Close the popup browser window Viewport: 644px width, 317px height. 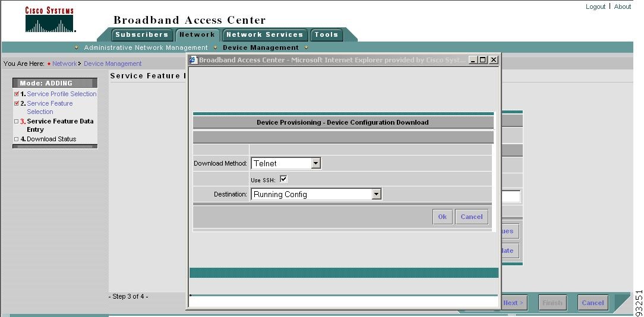coord(493,60)
